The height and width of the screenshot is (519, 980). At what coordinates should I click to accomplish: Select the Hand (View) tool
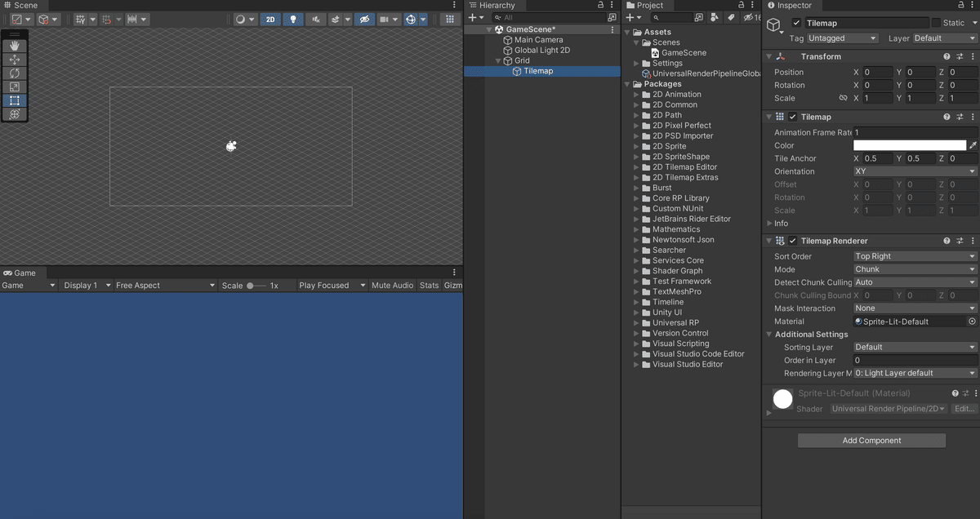[15, 46]
